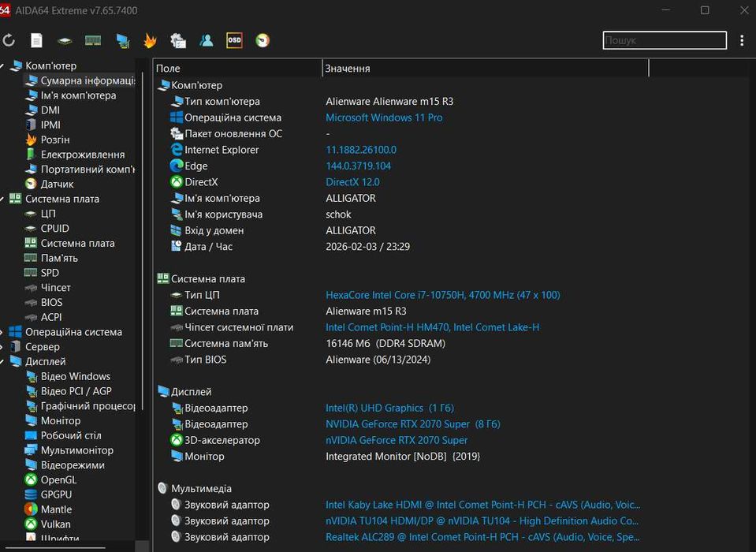Select Mantle tree item

pyautogui.click(x=48, y=509)
